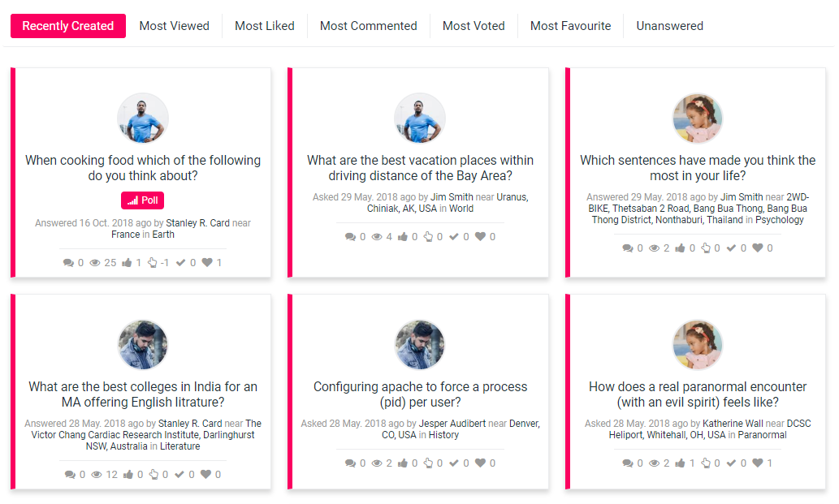
Task: Click comments icon on the Bay Area vacation card
Action: coord(350,237)
